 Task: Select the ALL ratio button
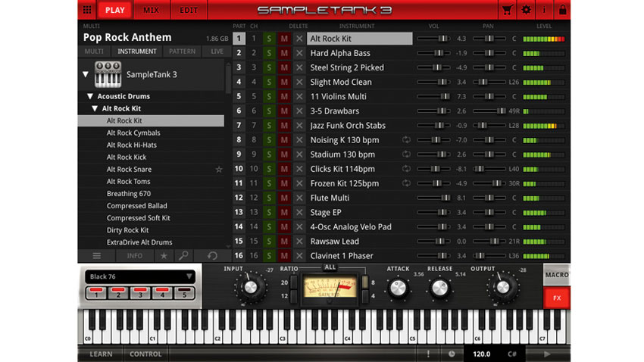(x=330, y=267)
